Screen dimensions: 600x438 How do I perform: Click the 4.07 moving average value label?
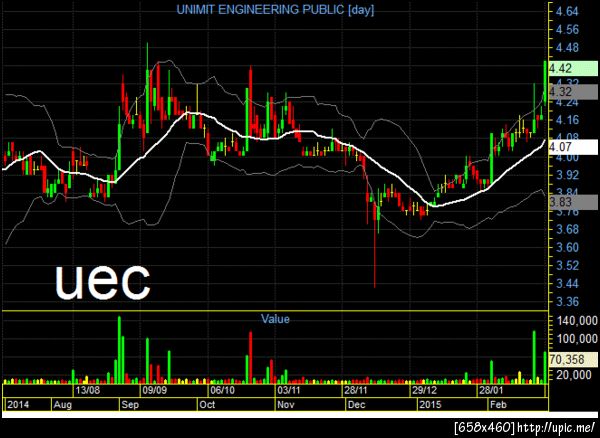[573, 147]
